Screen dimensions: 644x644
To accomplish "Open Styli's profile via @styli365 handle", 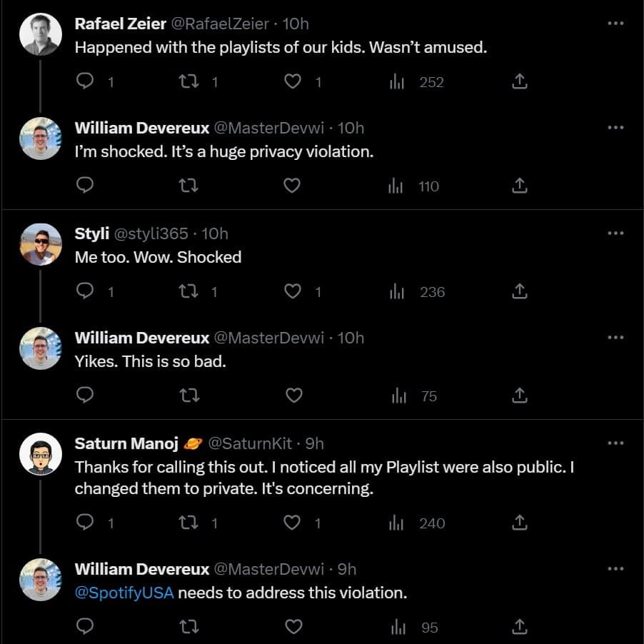I will (151, 233).
